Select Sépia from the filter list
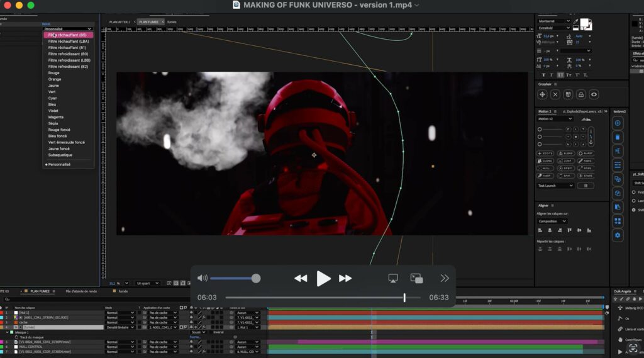This screenshot has width=644, height=358. (53, 123)
